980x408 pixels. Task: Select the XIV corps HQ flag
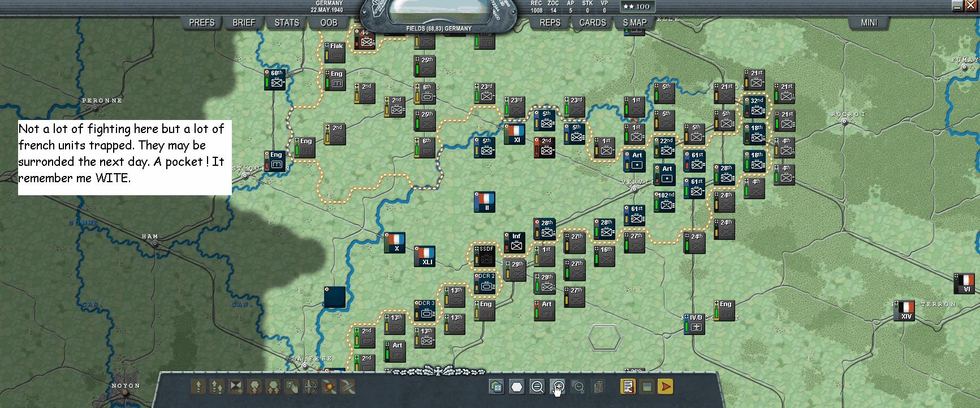point(904,311)
